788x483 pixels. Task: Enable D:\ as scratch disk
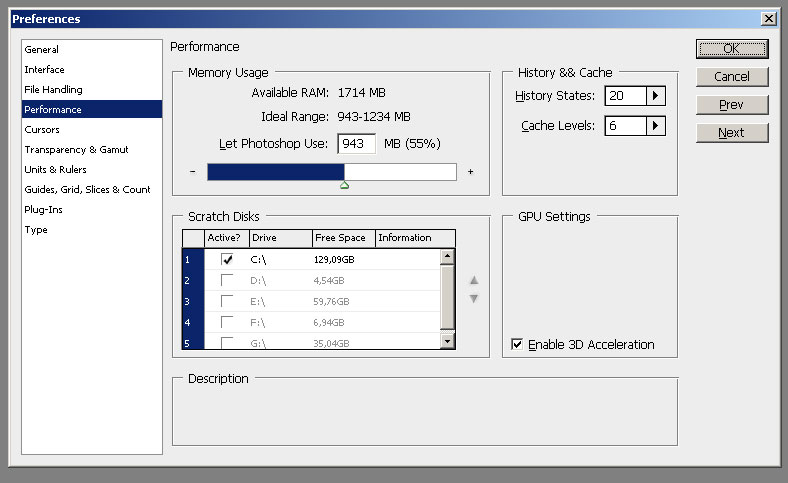227,280
